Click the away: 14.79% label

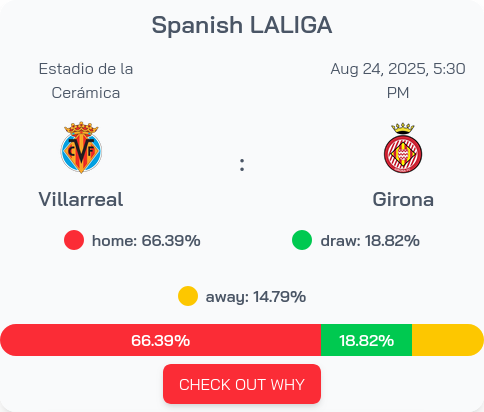[x=256, y=297]
